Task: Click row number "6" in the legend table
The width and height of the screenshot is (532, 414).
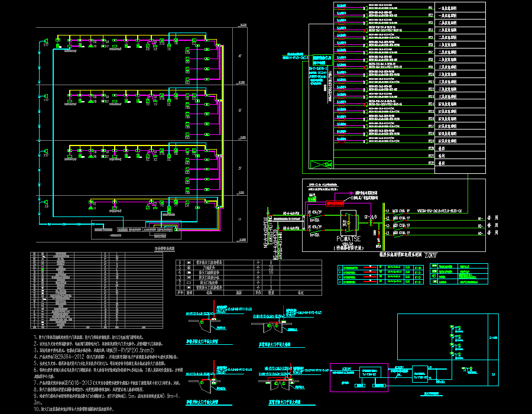Action: pyautogui.click(x=180, y=263)
